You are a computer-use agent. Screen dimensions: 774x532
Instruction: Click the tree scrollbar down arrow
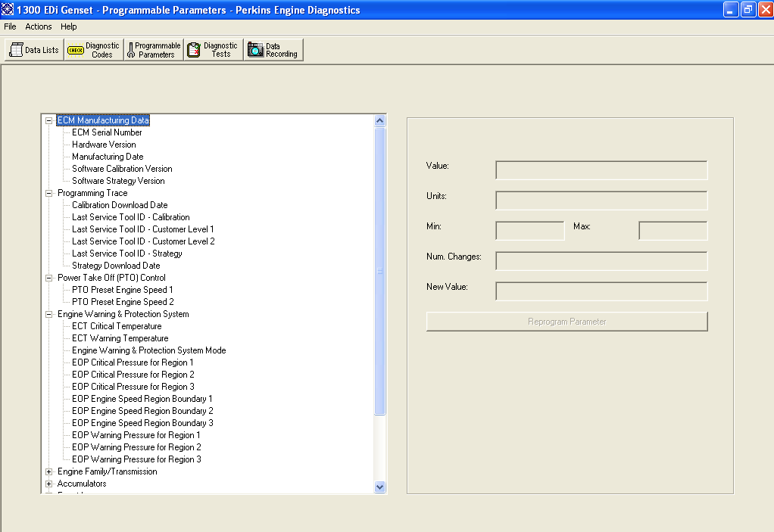379,487
